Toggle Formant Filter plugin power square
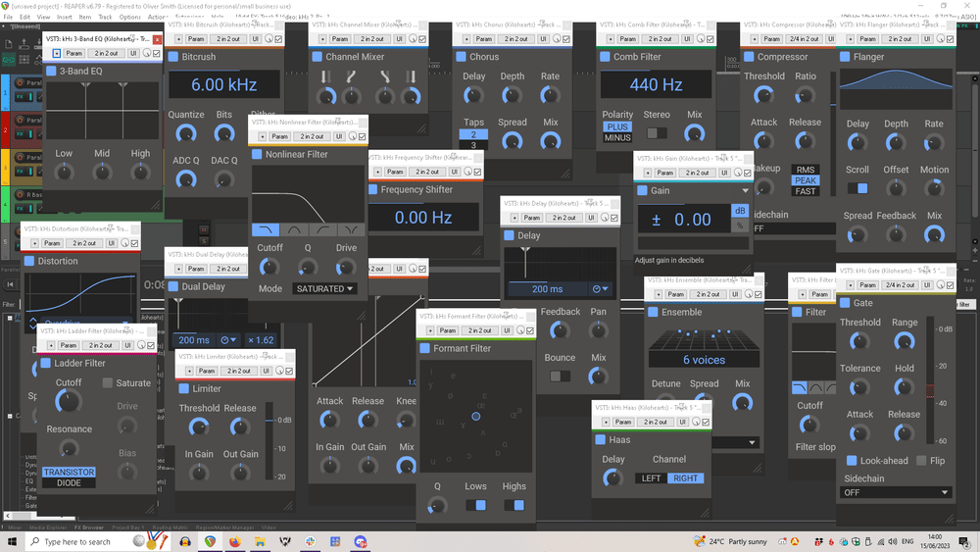Image resolution: width=980 pixels, height=552 pixels. [x=425, y=348]
